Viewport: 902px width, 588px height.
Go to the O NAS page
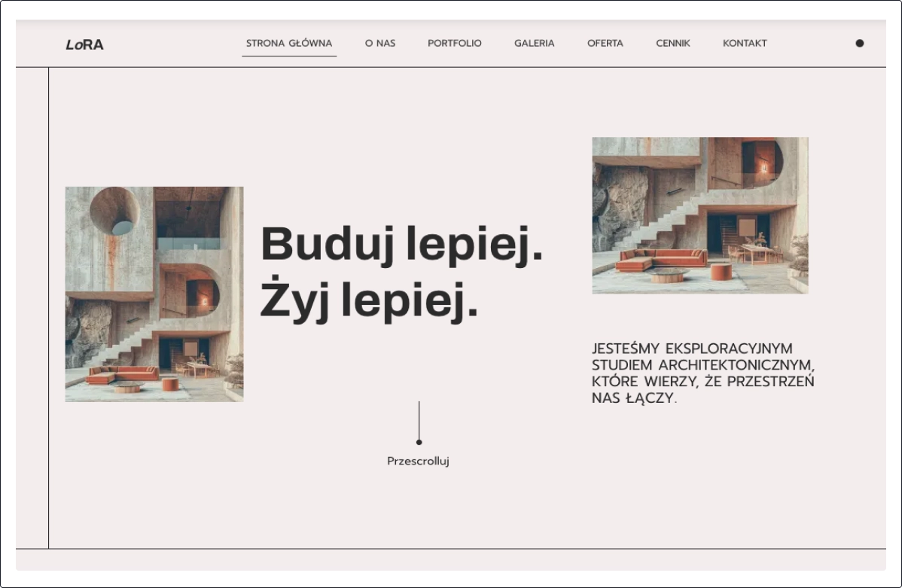coord(380,43)
